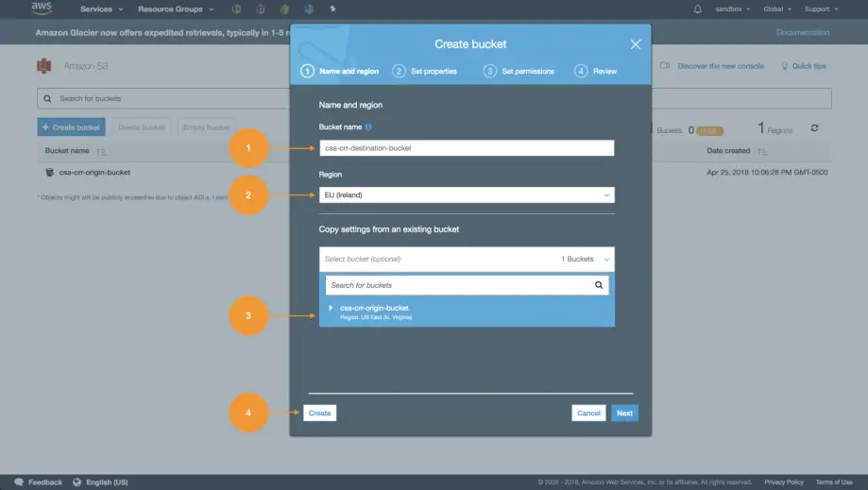Image resolution: width=868 pixels, height=490 pixels.
Task: Click the search magnifier icon in dialog
Action: [x=599, y=285]
